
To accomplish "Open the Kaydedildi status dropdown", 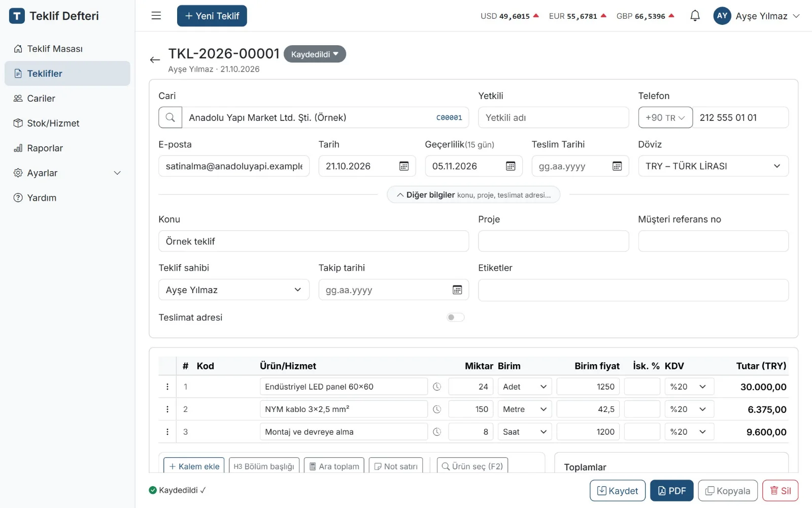I will click(315, 54).
